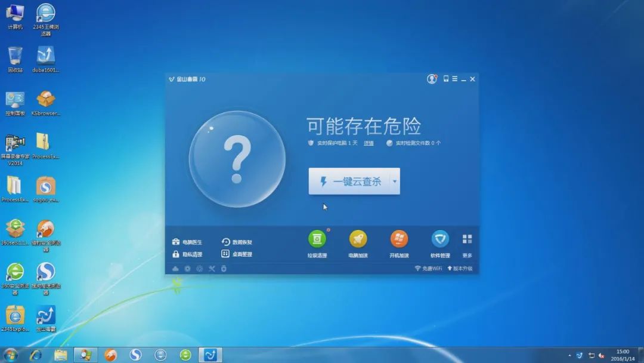Viewport: 644px width, 363px height.
Task: Click the gear icon in bottom status strip
Action: click(187, 269)
